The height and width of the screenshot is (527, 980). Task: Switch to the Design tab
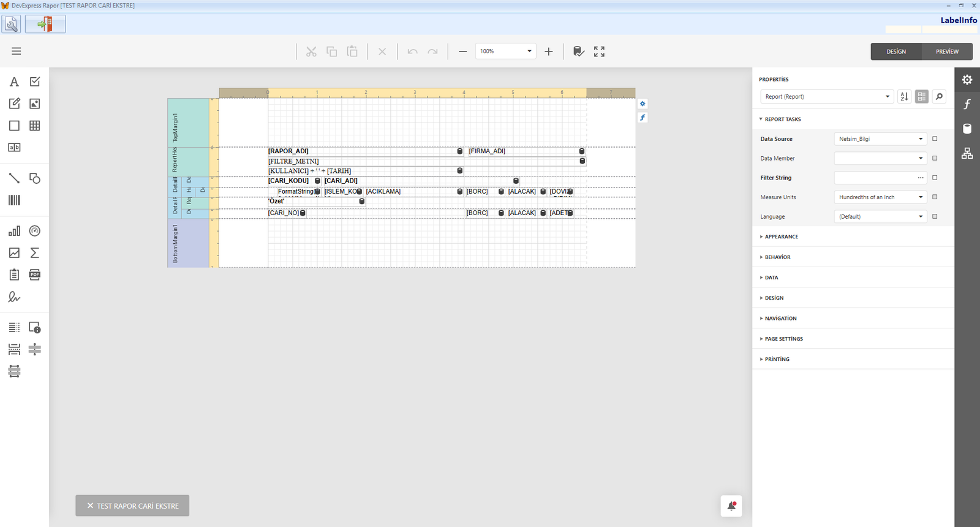coord(896,51)
